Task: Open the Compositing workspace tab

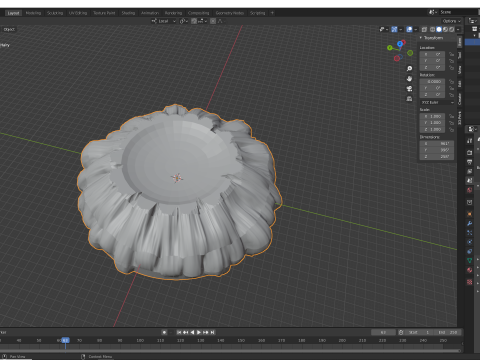Action: click(199, 13)
